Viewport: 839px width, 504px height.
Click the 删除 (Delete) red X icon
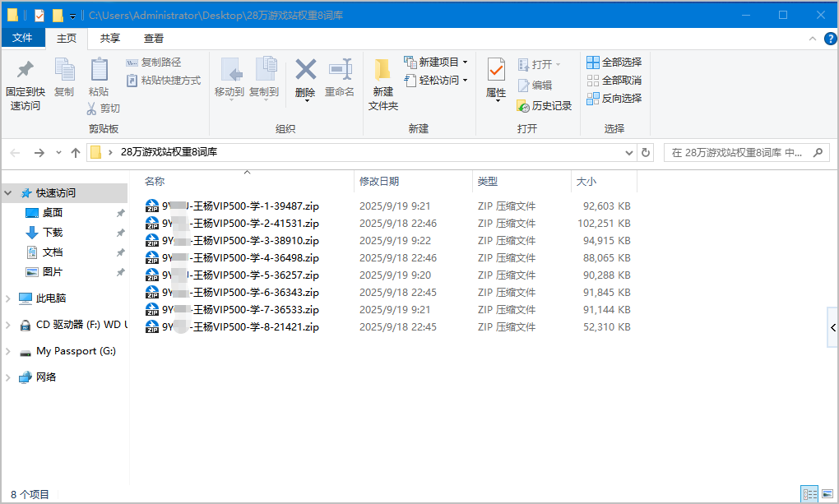click(x=305, y=69)
